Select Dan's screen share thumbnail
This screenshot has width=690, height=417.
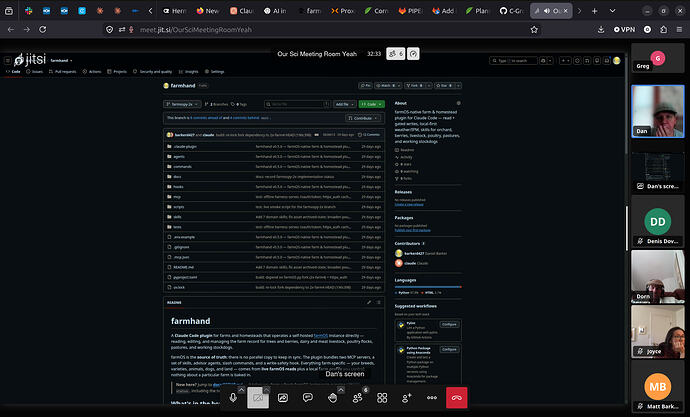click(658, 172)
